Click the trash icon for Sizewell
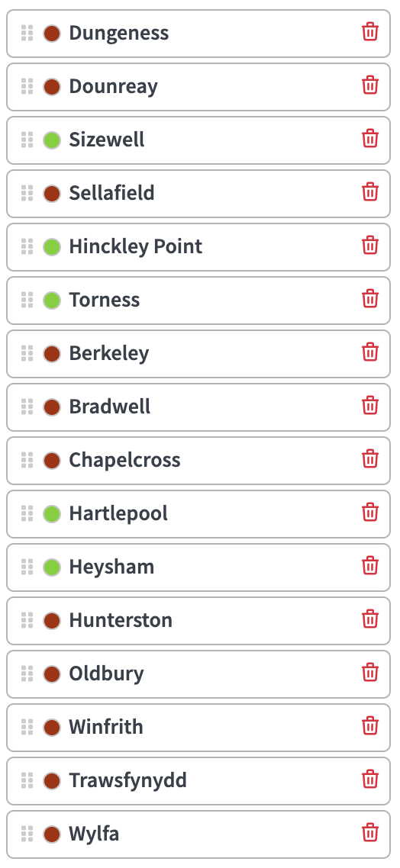Screen dimensions: 400x868 pyautogui.click(x=370, y=138)
